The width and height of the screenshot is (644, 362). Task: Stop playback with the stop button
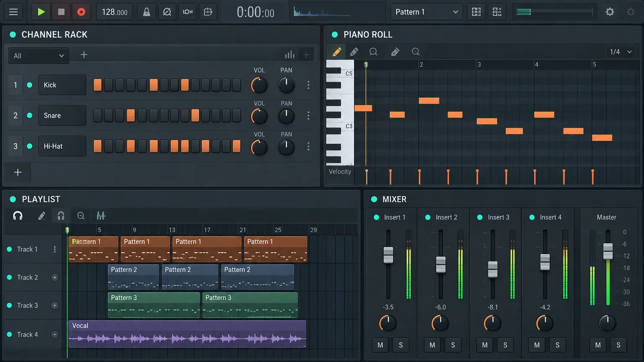click(61, 12)
